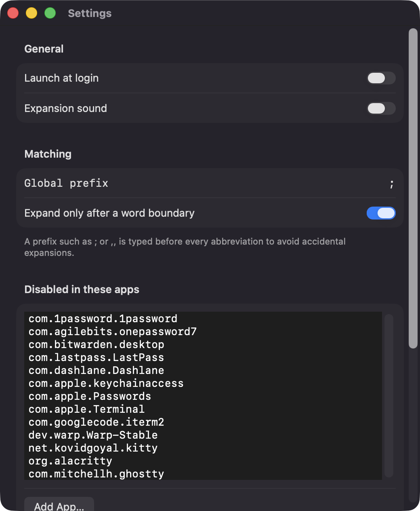Select the com.bitwarden.desktop entry
The image size is (420, 511).
(x=97, y=344)
